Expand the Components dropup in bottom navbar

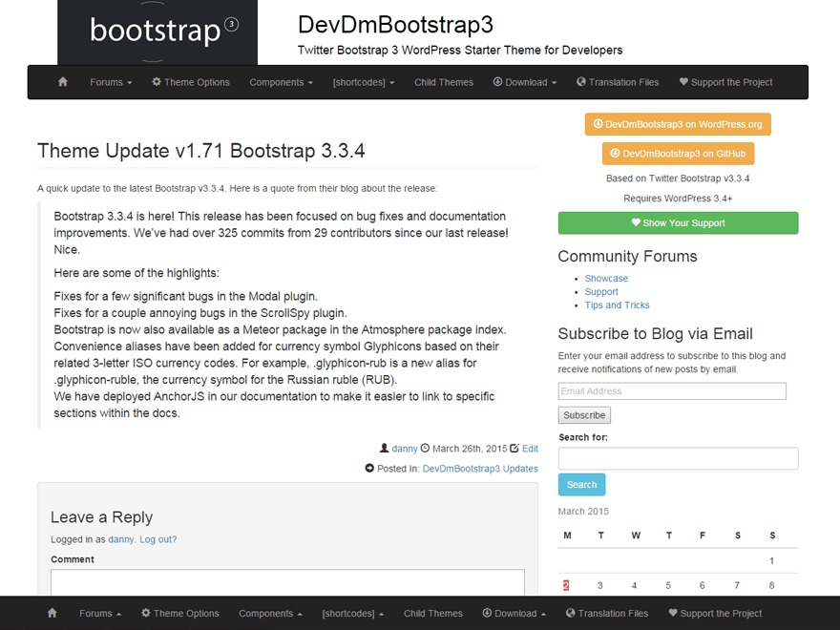[x=270, y=613]
